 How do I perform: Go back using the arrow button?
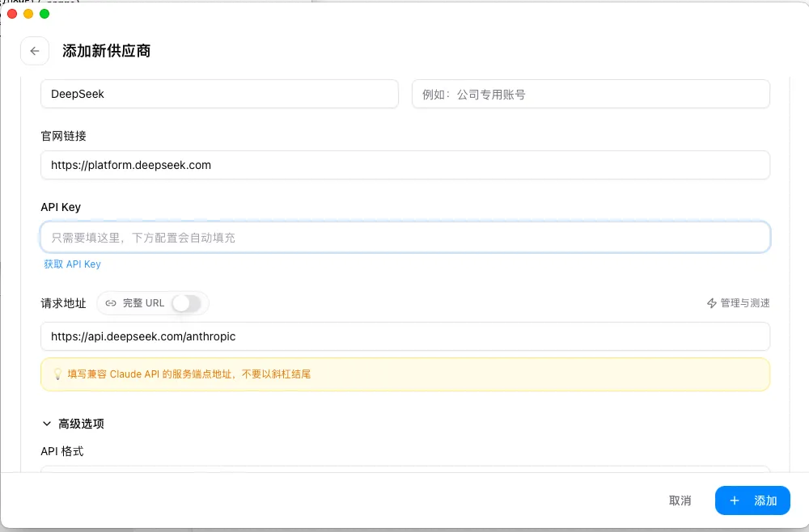tap(35, 51)
